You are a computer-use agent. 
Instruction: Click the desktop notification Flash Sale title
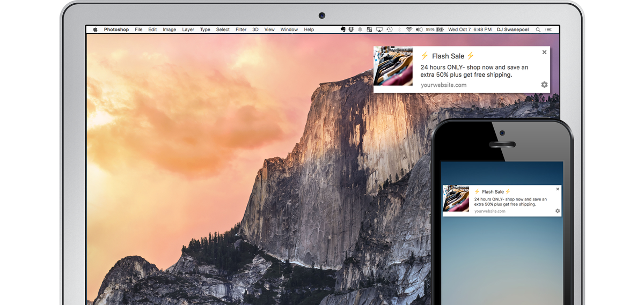click(448, 56)
